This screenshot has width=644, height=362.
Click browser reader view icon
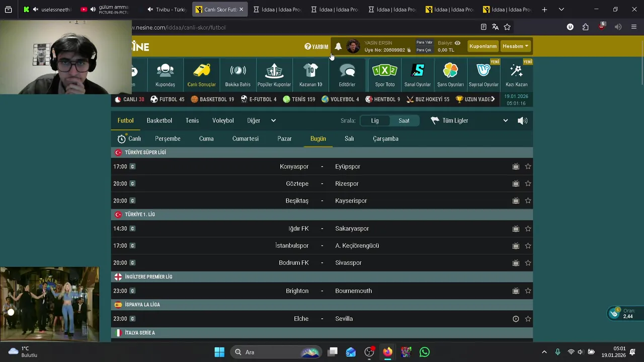484,27
